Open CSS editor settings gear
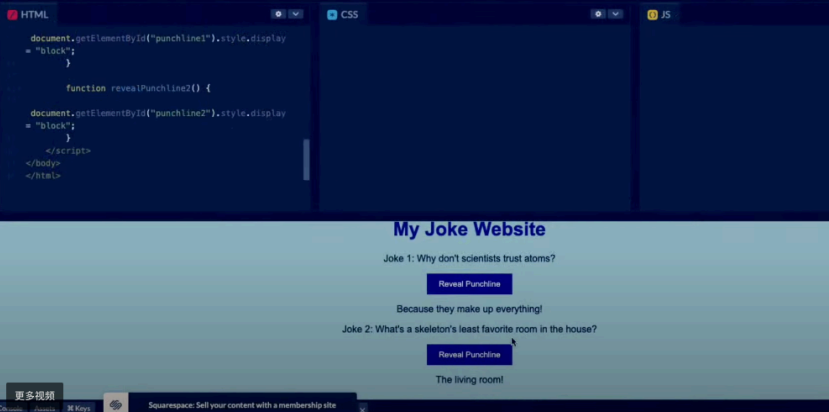The height and width of the screenshot is (412, 829). pos(598,14)
